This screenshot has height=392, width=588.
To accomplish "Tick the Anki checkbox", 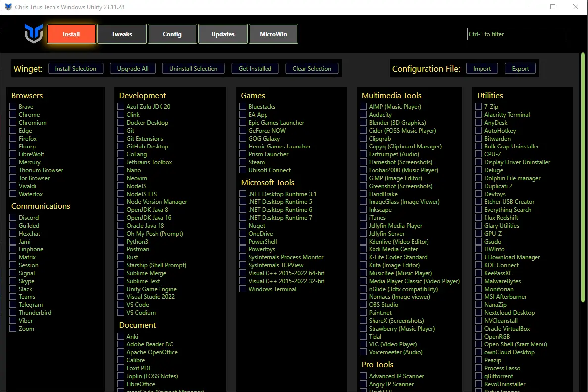I will pos(121,336).
